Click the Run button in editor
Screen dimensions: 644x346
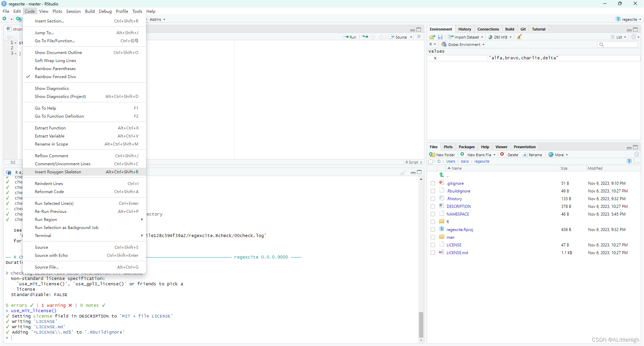pos(350,37)
